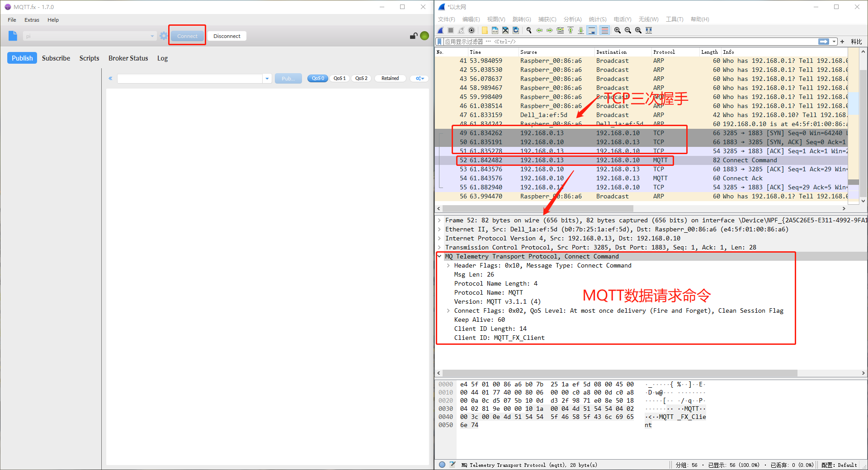Reset Wireshark text to normal size
Screen dimensions: 868x470
tap(638, 30)
